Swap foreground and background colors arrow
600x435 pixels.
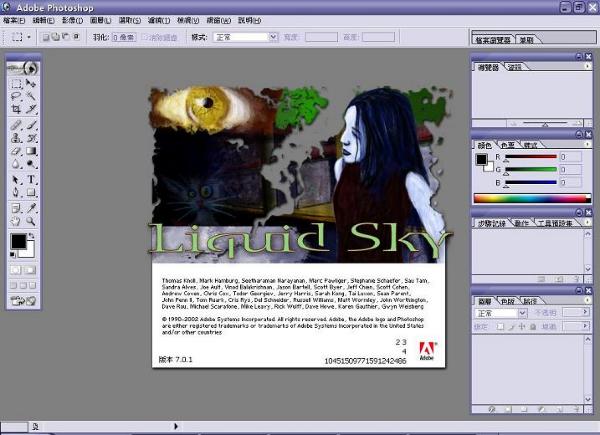(32, 236)
